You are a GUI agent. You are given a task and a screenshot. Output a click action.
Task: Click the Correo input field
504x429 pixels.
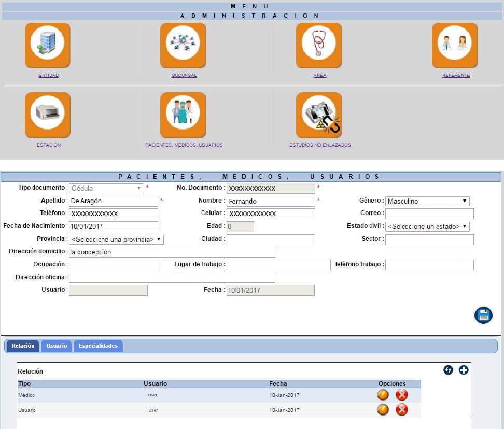click(x=429, y=213)
